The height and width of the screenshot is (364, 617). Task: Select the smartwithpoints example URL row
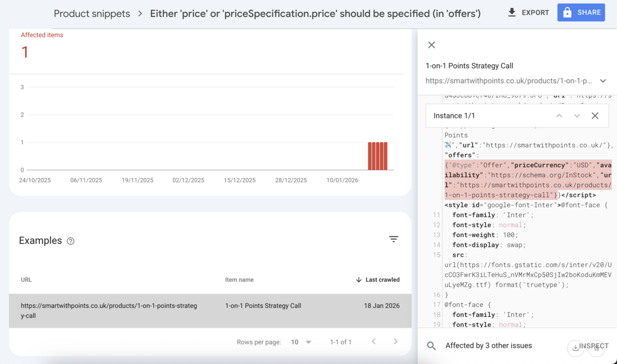click(210, 311)
